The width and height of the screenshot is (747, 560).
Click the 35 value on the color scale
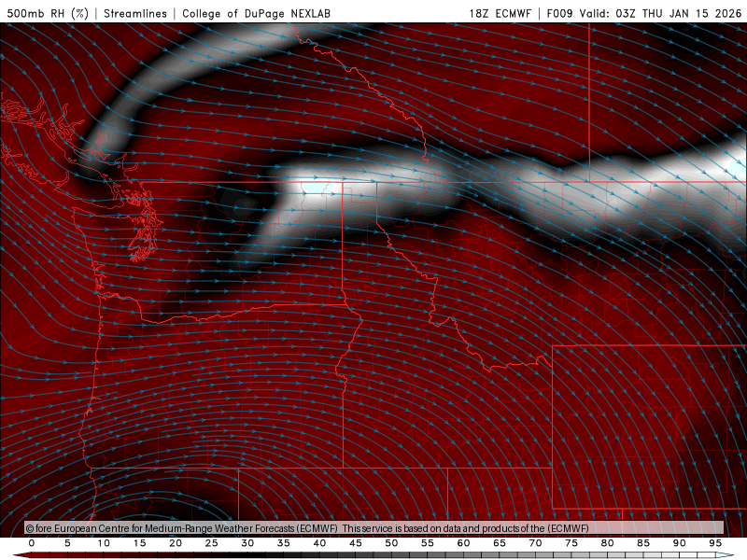coord(284,543)
